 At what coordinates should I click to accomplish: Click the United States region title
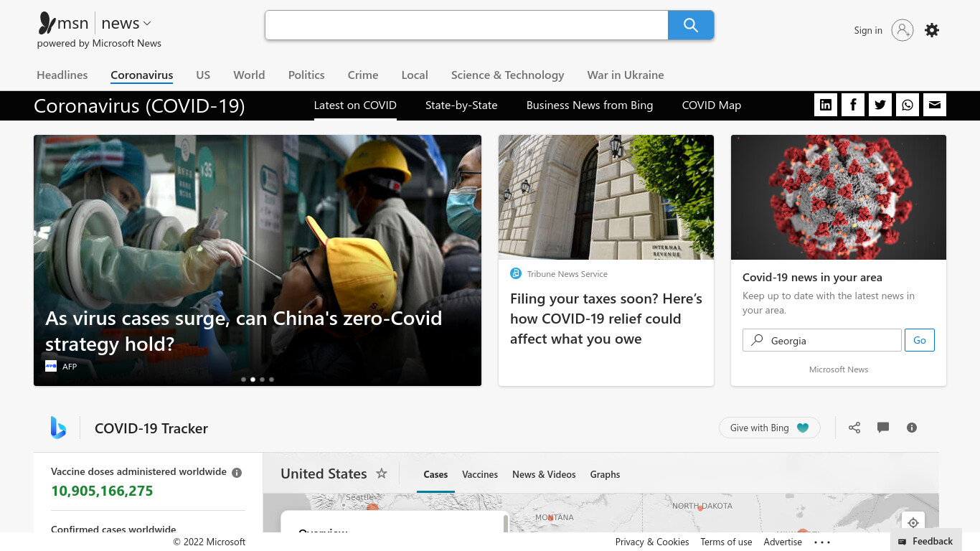coord(324,474)
